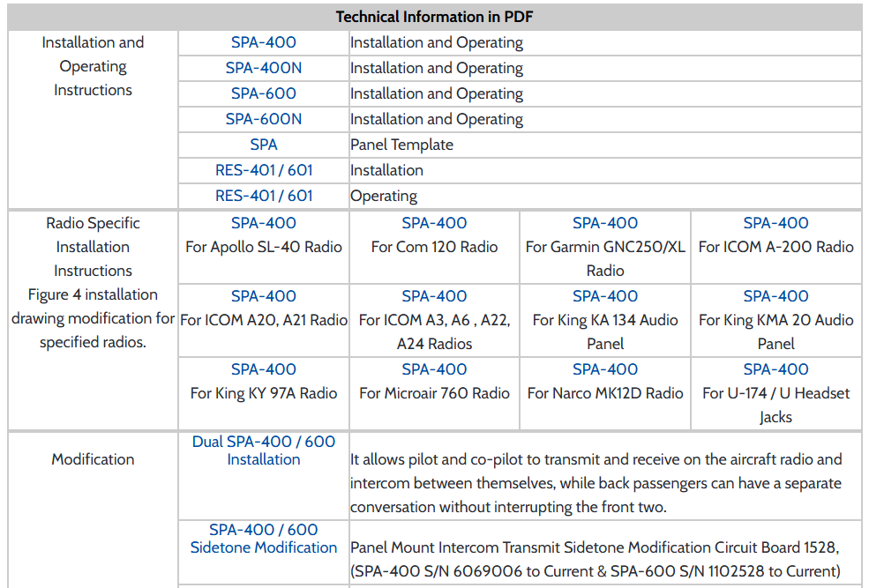Select SPA-400 link for Microair 760 Radio
This screenshot has width=869, height=588.
(434, 369)
